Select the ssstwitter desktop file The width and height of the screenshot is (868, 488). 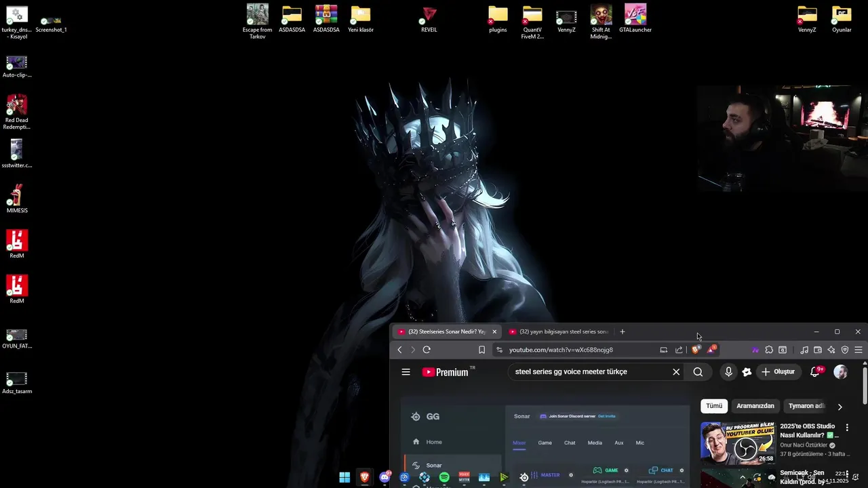click(x=17, y=153)
